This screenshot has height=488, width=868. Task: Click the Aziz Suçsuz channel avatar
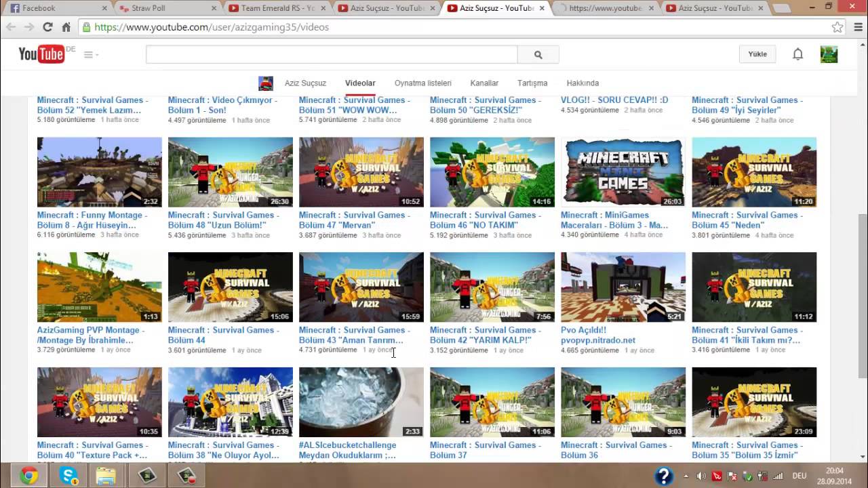pos(266,83)
